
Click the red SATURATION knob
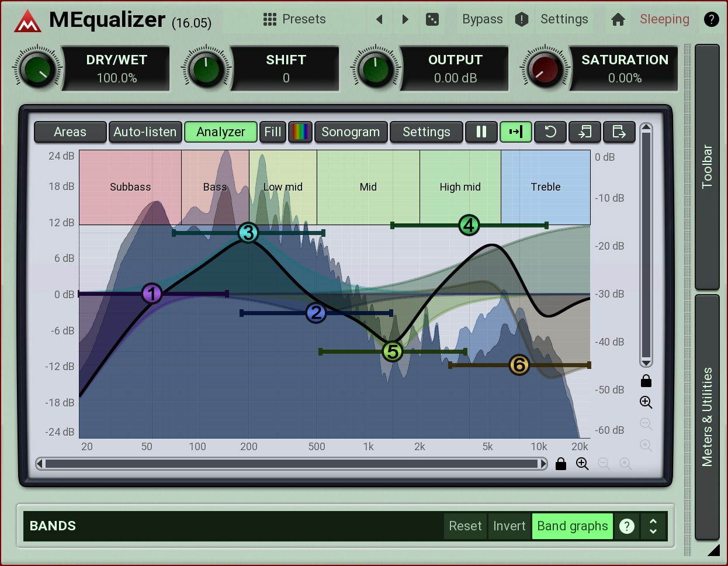tap(545, 69)
